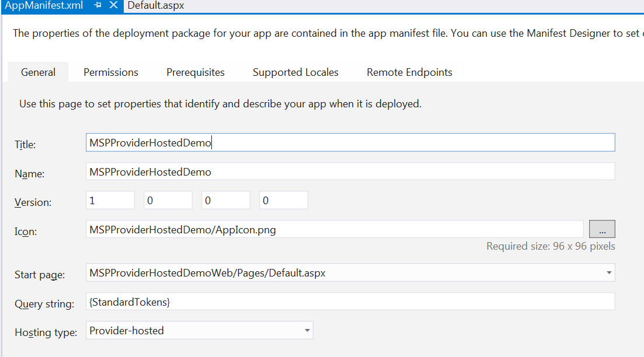
Task: Focus the third version number field
Action: 226,200
